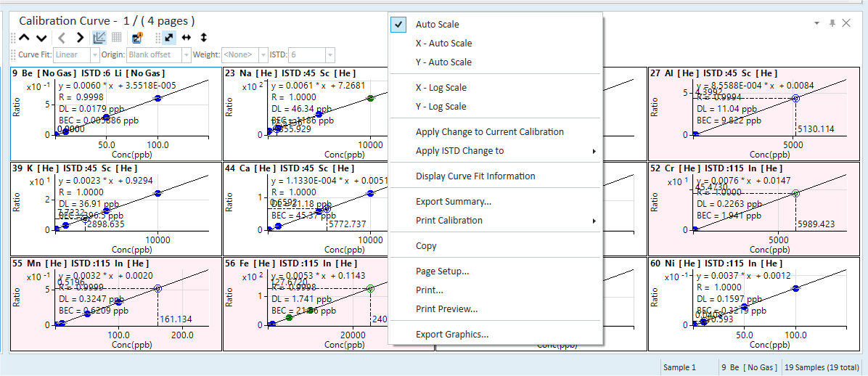Viewport: 868px width, 376px height.
Task: Select the 39 K calibration graph
Action: [x=116, y=209]
